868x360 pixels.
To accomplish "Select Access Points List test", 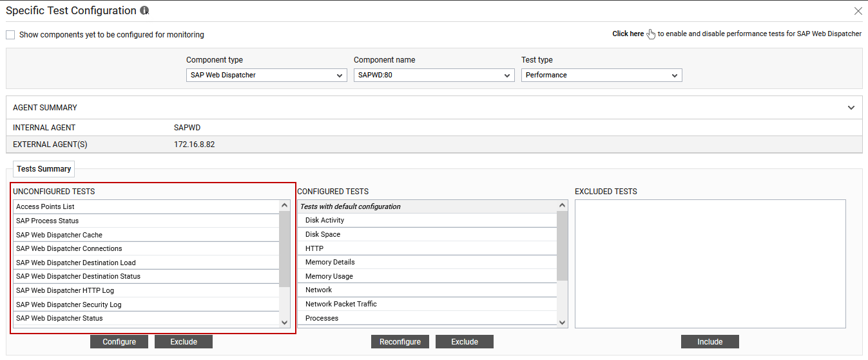I will tap(146, 206).
